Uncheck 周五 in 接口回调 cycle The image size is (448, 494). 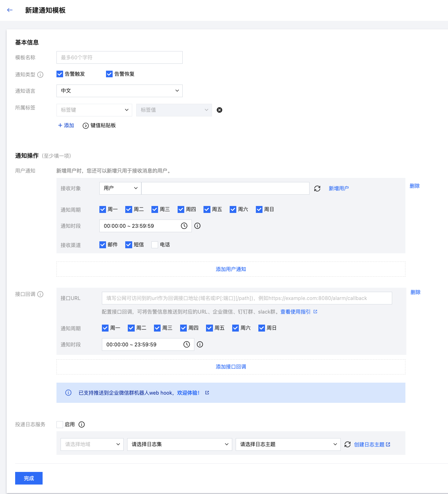click(209, 328)
